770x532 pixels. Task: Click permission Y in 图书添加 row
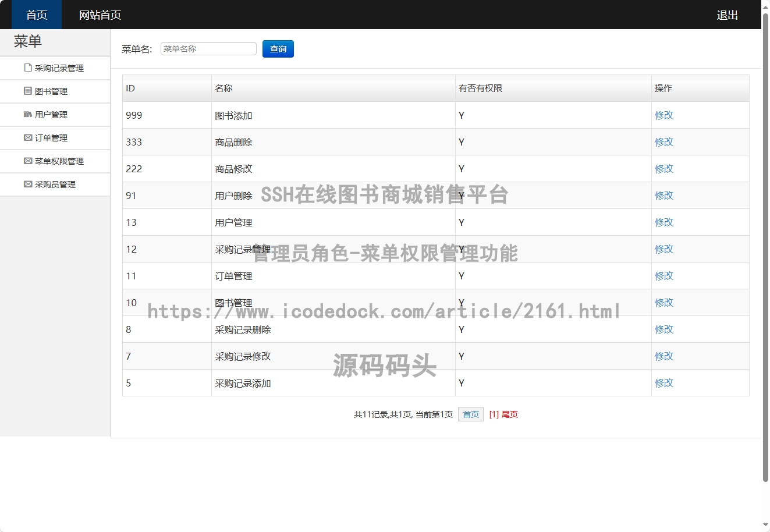(462, 115)
